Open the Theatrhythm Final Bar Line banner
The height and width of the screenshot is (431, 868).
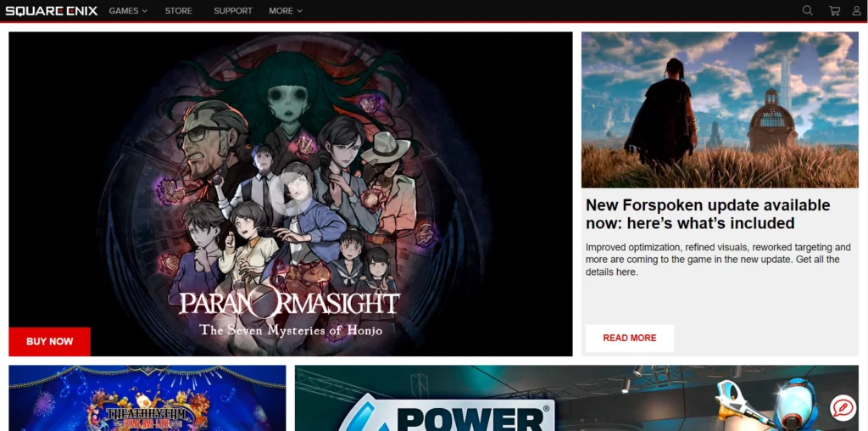147,398
